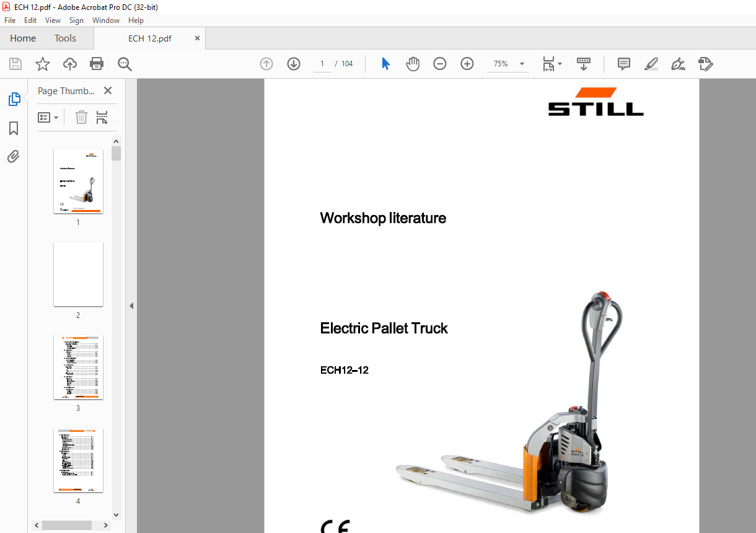
Task: Print the document with printer icon
Action: point(97,64)
